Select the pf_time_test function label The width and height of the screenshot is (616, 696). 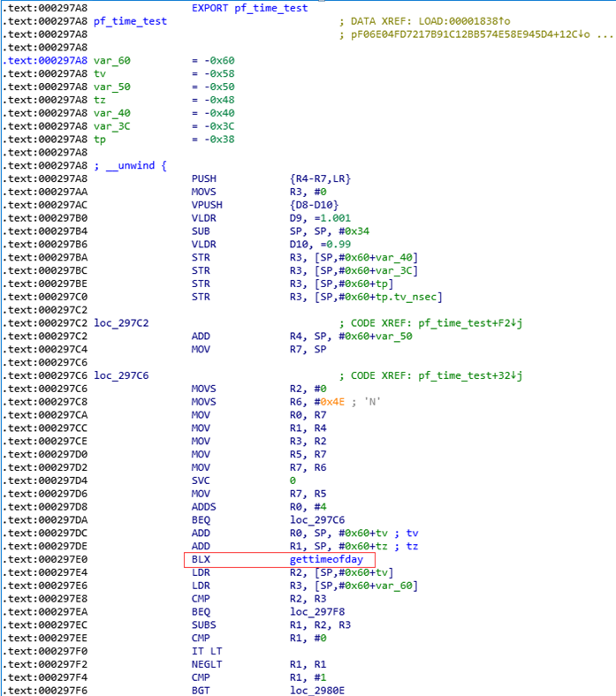point(130,21)
